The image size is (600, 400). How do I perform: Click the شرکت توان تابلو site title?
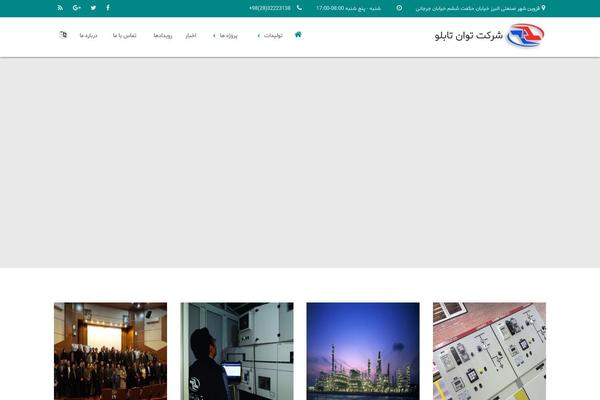(469, 36)
